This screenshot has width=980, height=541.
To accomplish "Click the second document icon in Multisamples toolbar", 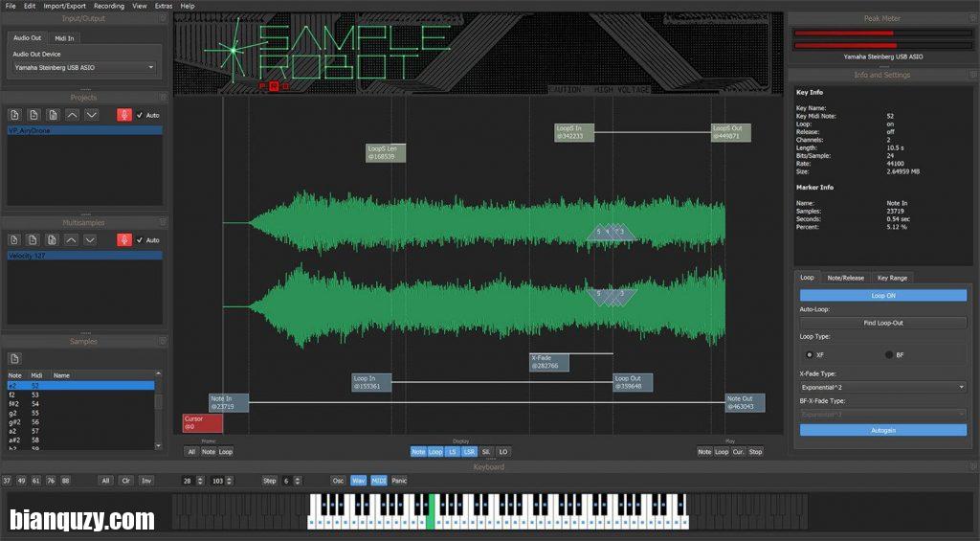I will click(33, 240).
